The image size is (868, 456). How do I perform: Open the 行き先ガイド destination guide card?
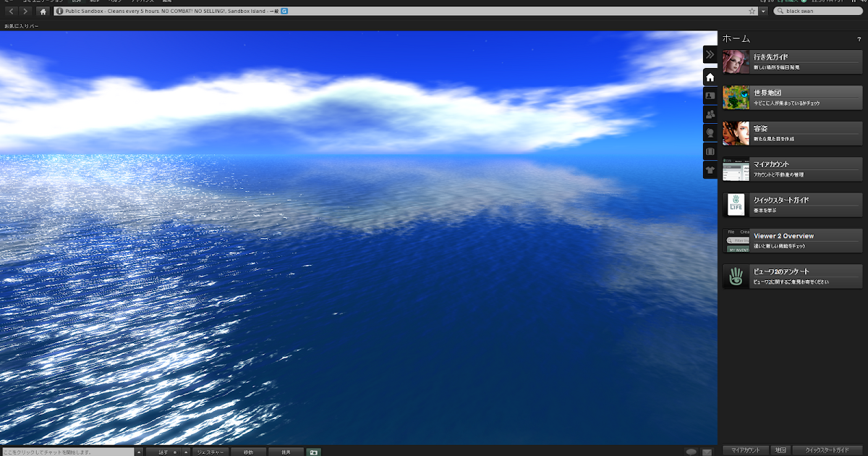(792, 62)
